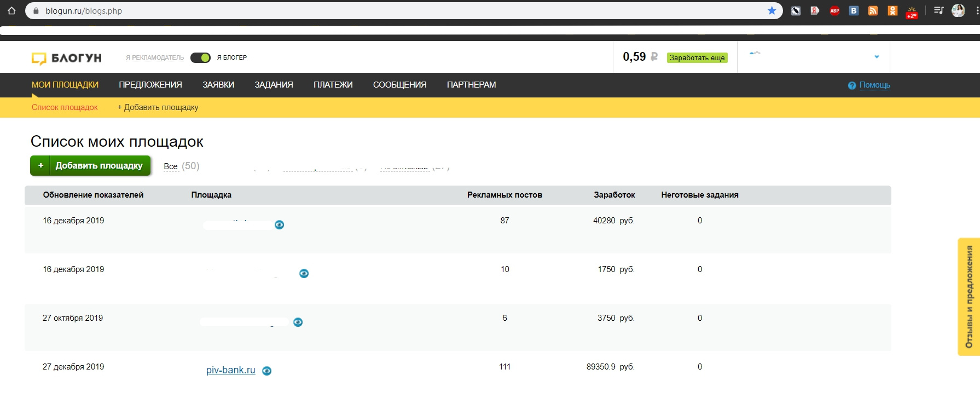Open the Отзывы и предложения side tab
The image size is (980, 404).
coord(969,297)
